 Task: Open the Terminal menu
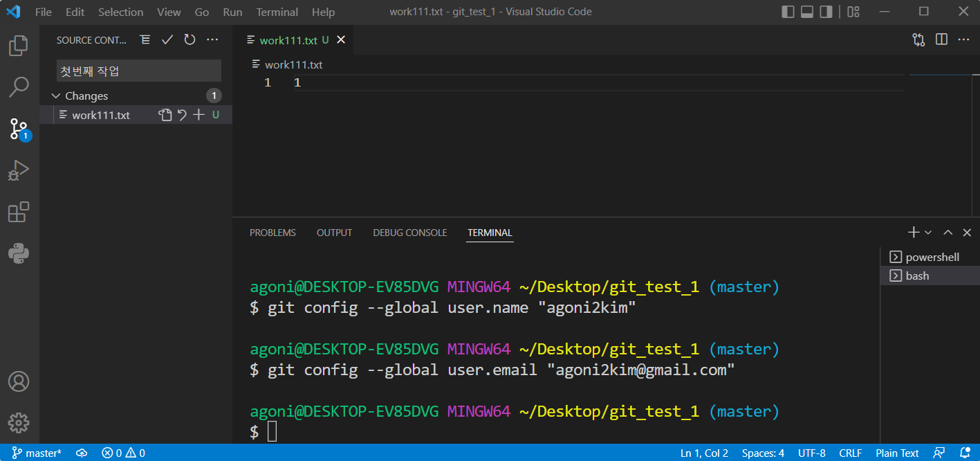pyautogui.click(x=277, y=12)
